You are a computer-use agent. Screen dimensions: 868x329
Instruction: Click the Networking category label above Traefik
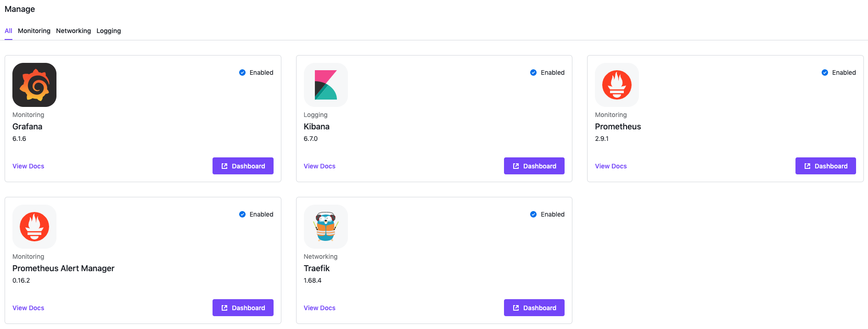(x=320, y=257)
